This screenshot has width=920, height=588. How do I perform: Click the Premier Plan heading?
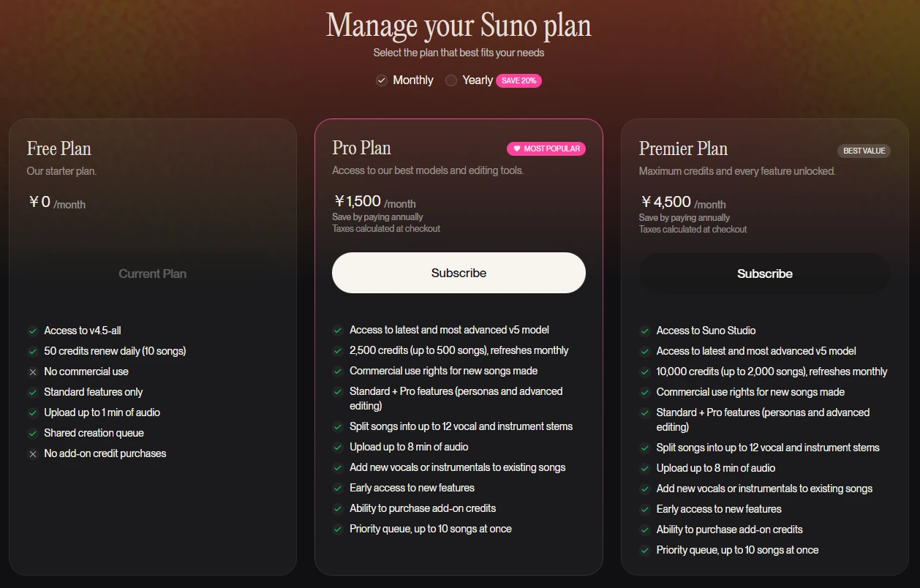coord(683,148)
